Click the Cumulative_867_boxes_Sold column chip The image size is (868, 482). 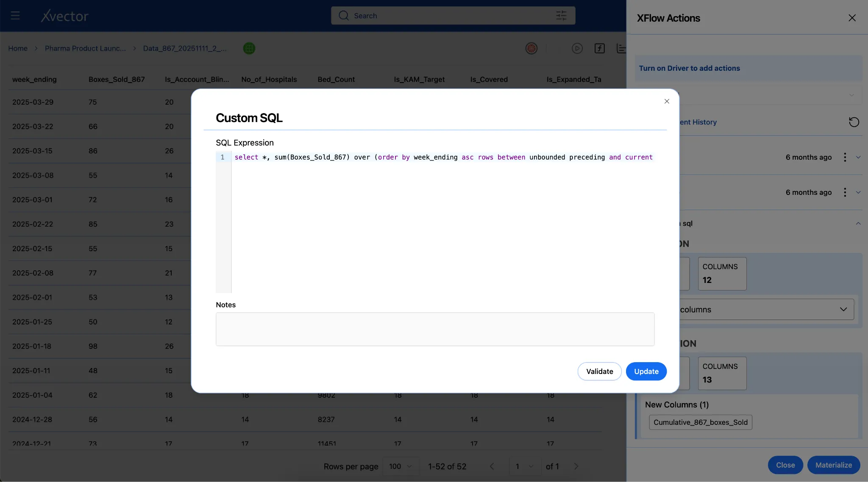click(700, 422)
